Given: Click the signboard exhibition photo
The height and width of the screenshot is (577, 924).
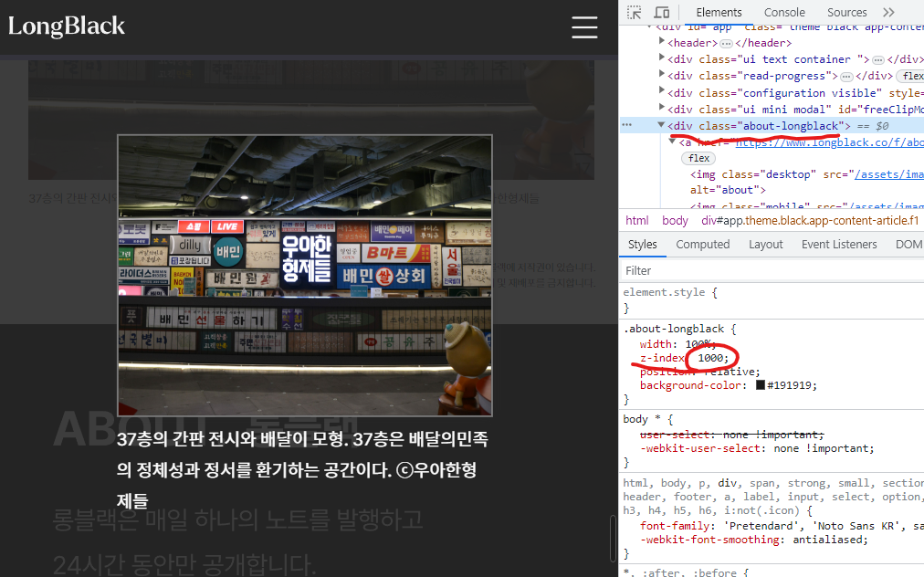Looking at the screenshot, I should (x=305, y=275).
